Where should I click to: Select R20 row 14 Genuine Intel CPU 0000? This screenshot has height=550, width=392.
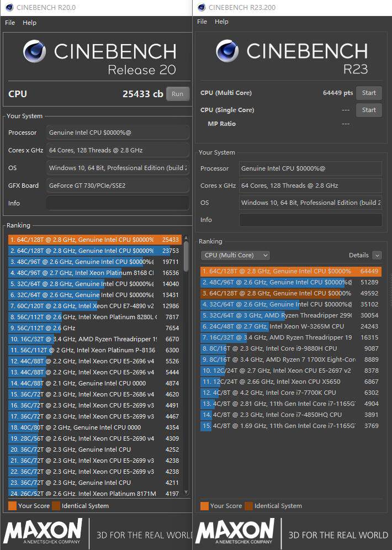point(95,383)
